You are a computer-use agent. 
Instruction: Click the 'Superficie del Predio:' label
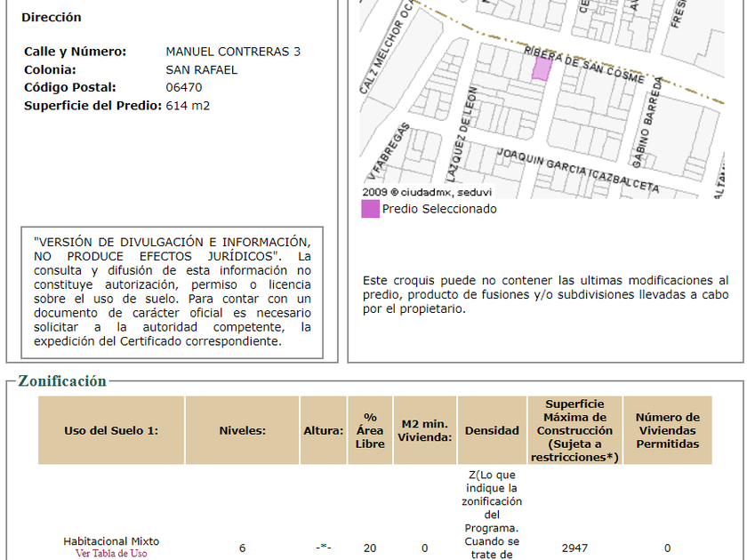(93, 106)
